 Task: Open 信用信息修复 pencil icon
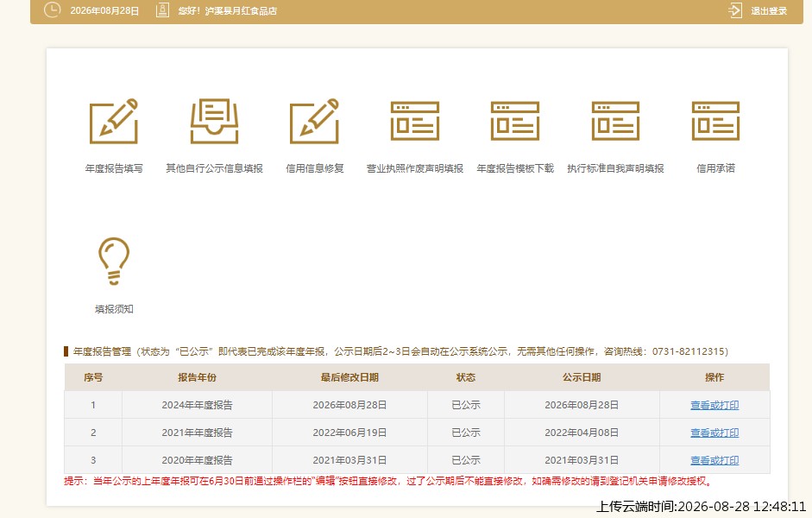pos(314,121)
